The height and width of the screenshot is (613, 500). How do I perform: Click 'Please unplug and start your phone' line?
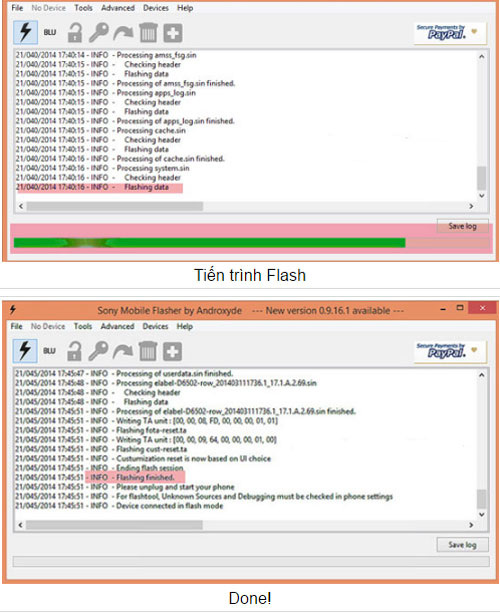click(125, 487)
